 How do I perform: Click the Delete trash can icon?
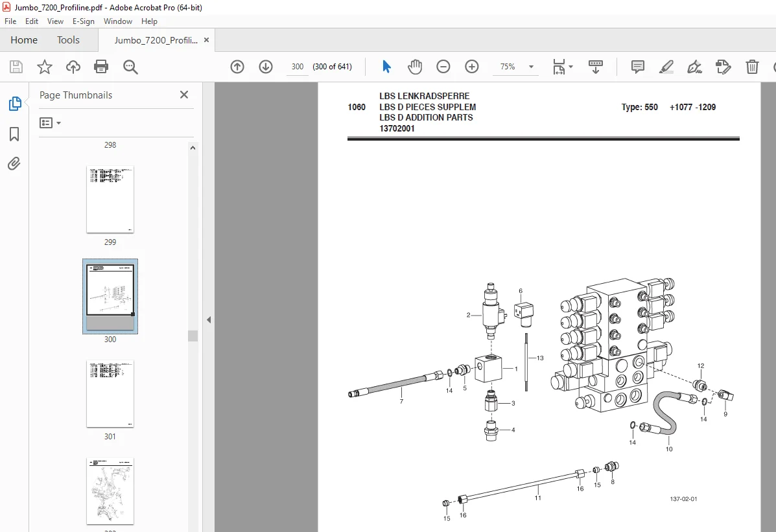tap(752, 67)
